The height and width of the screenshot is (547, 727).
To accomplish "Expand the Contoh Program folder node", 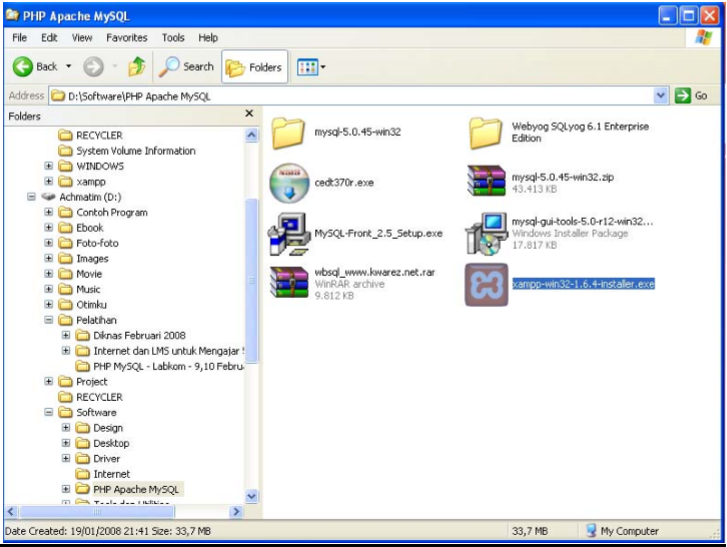I will 49,212.
